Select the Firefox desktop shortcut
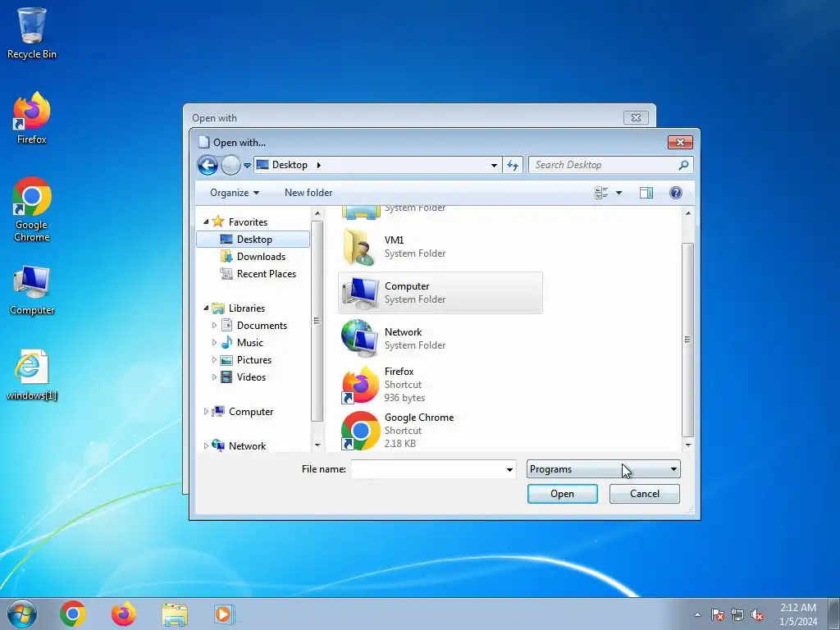840x630 pixels. [x=32, y=118]
